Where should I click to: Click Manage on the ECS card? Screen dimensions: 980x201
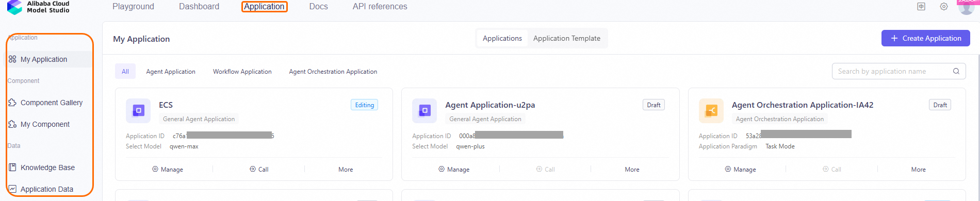(168, 169)
